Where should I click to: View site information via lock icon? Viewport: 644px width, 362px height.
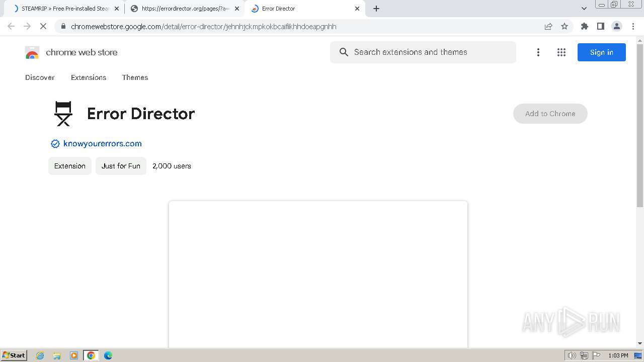pyautogui.click(x=63, y=27)
